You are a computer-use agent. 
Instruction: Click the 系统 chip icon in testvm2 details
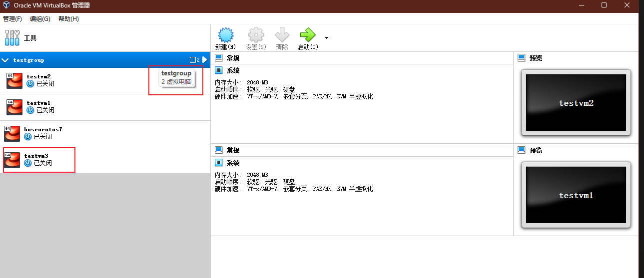219,70
